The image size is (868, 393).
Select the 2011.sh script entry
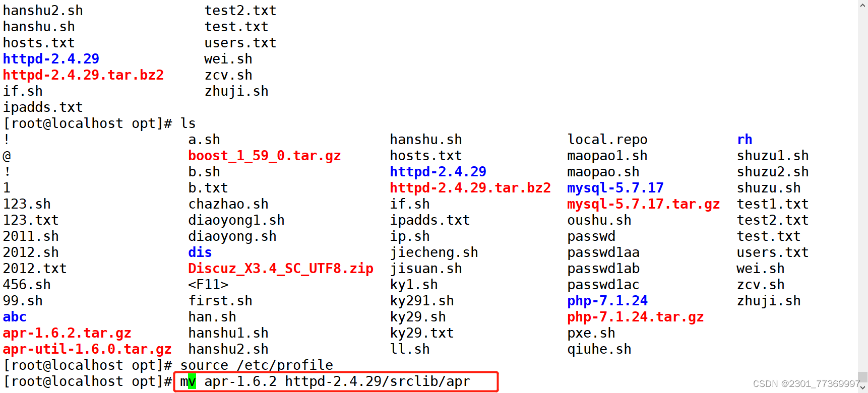point(31,236)
